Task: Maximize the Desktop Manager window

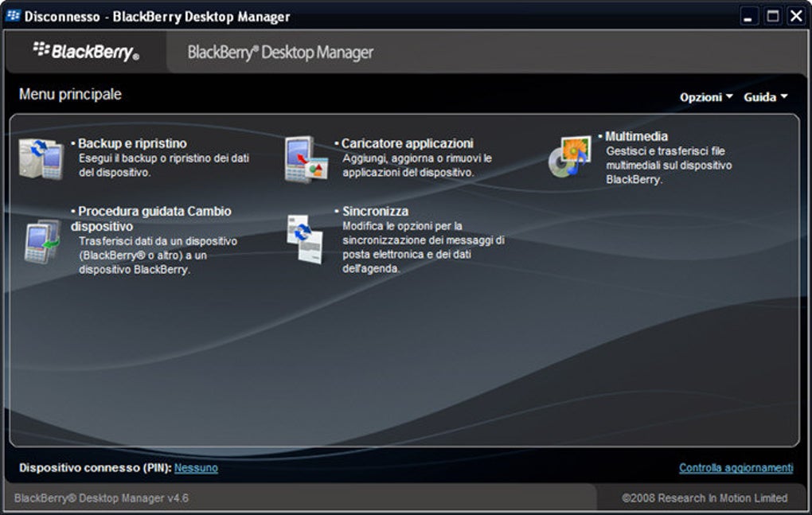Action: tap(772, 16)
